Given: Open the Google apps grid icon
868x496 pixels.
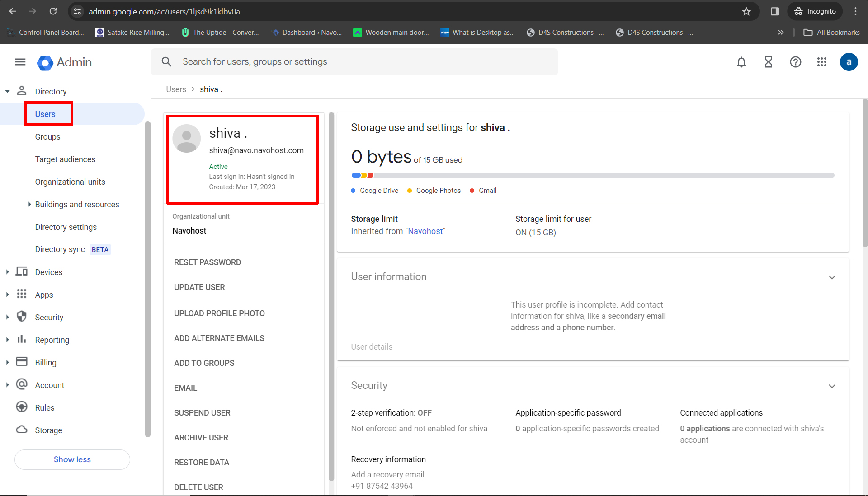Looking at the screenshot, I should tap(821, 62).
